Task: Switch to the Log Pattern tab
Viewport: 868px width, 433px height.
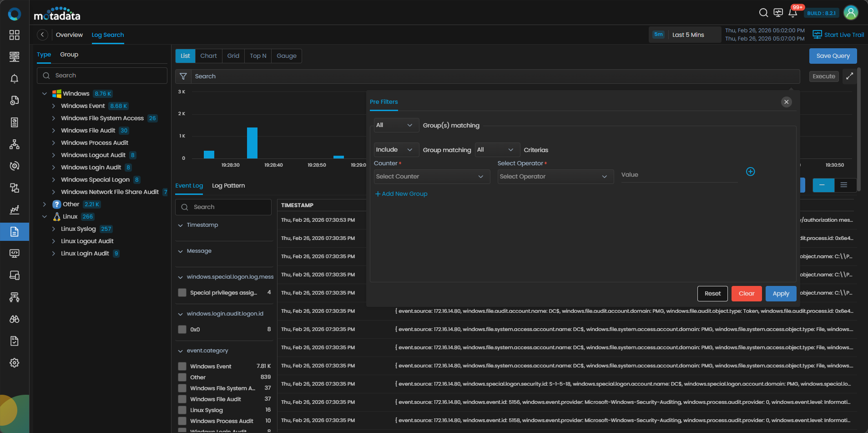Action: point(228,186)
